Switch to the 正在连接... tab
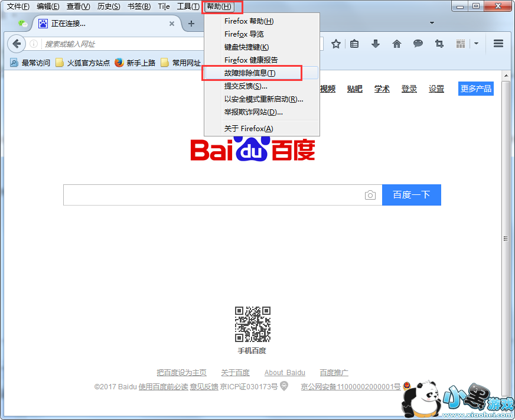Screen dimensions: 515x420 pyautogui.click(x=107, y=24)
